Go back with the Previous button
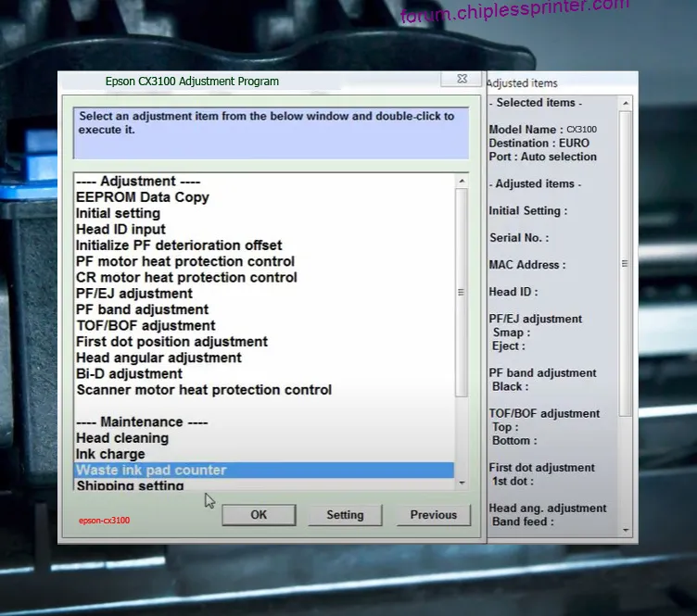697x616 pixels. 434,515
